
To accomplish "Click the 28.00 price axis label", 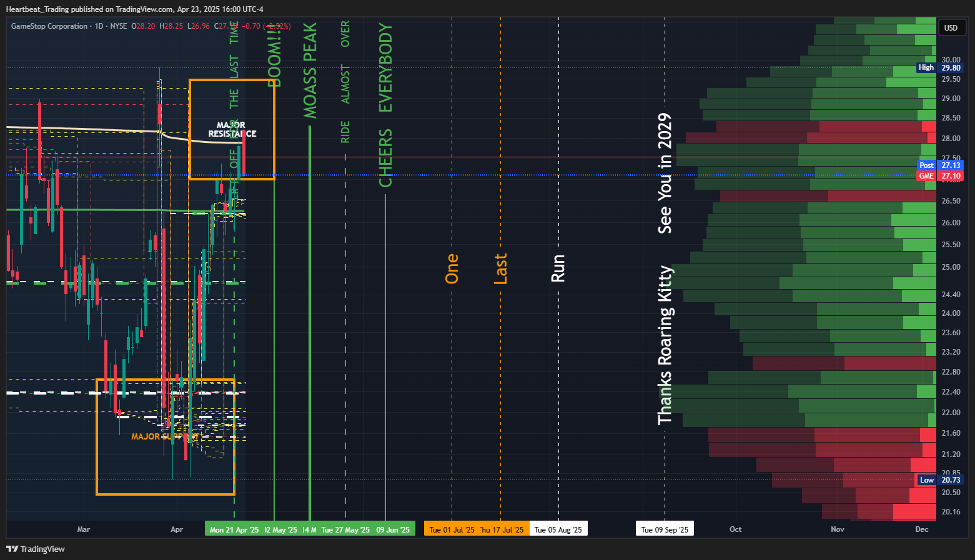I will click(951, 139).
